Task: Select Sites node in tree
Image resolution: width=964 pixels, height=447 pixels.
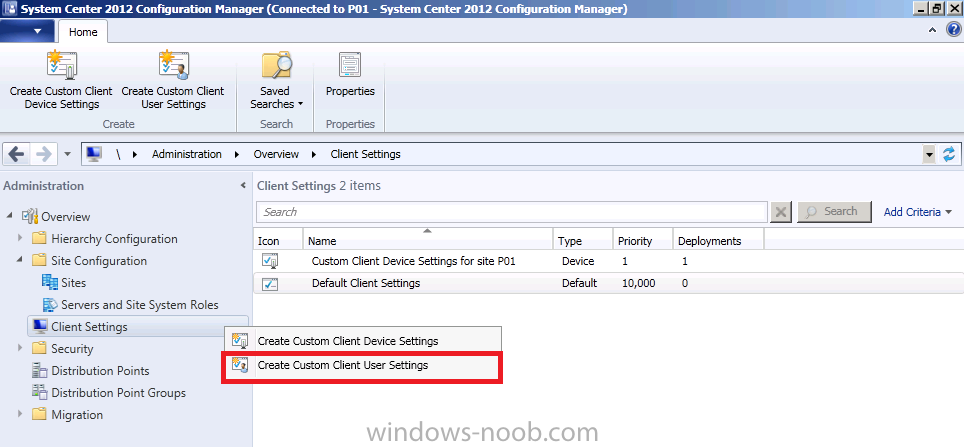Action: 73,283
